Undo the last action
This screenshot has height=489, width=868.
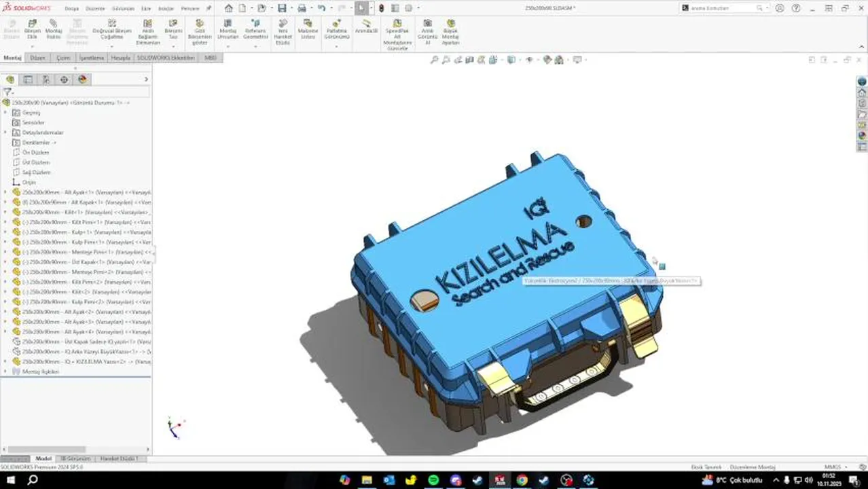click(321, 8)
